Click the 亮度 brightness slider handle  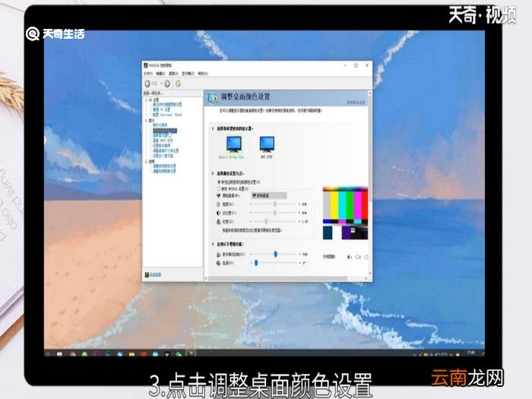[275, 204]
